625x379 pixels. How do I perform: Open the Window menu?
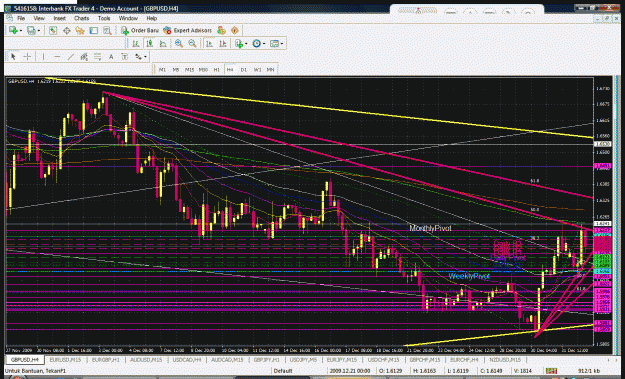tap(128, 18)
